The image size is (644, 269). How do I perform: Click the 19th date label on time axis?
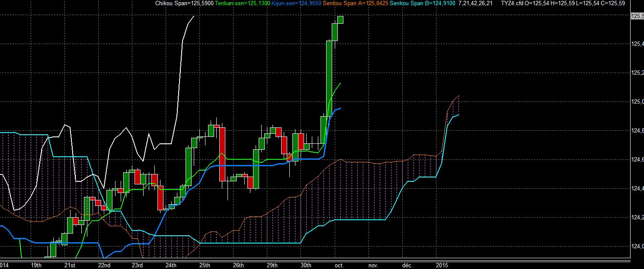coord(36,265)
